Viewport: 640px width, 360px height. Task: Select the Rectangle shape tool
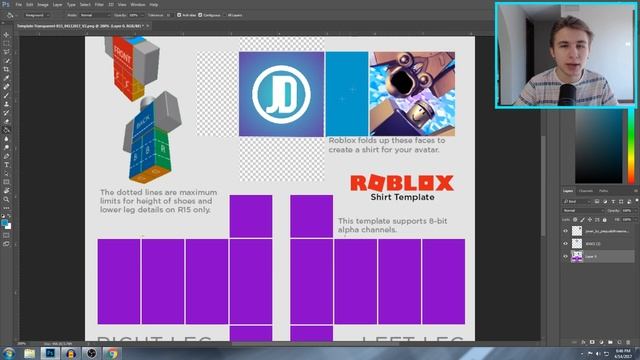(x=6, y=182)
